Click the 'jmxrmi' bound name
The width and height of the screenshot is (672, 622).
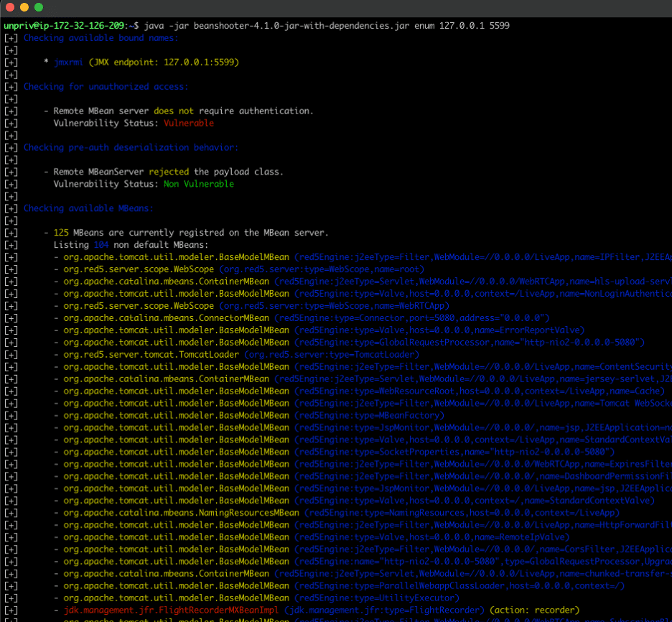tap(69, 62)
